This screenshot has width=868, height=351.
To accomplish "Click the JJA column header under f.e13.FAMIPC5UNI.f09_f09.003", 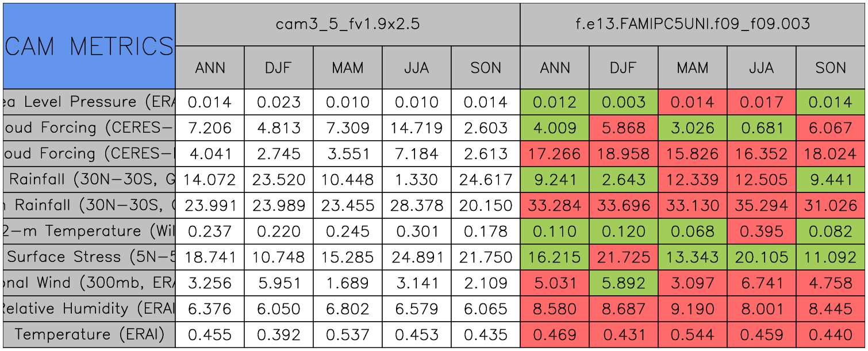I will [x=761, y=68].
